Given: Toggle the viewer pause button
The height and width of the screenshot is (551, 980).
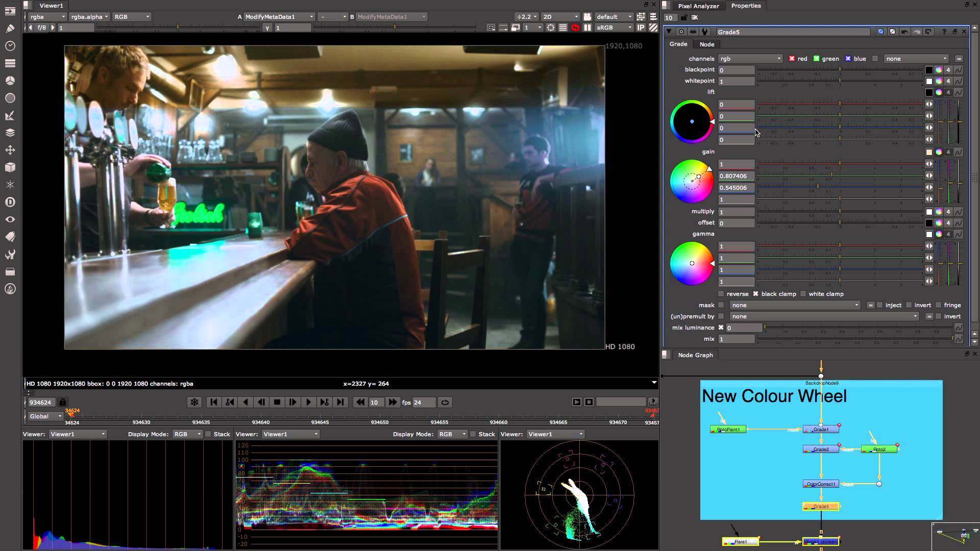Looking at the screenshot, I should coord(587,28).
